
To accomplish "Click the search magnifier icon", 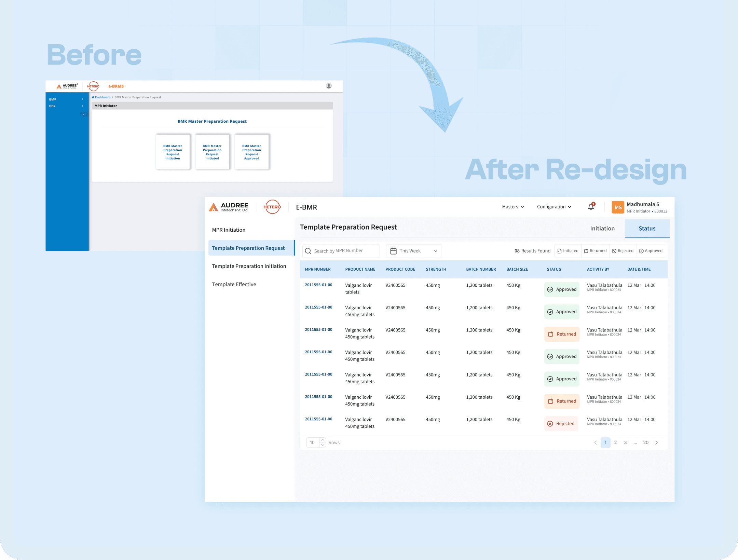I will click(309, 251).
